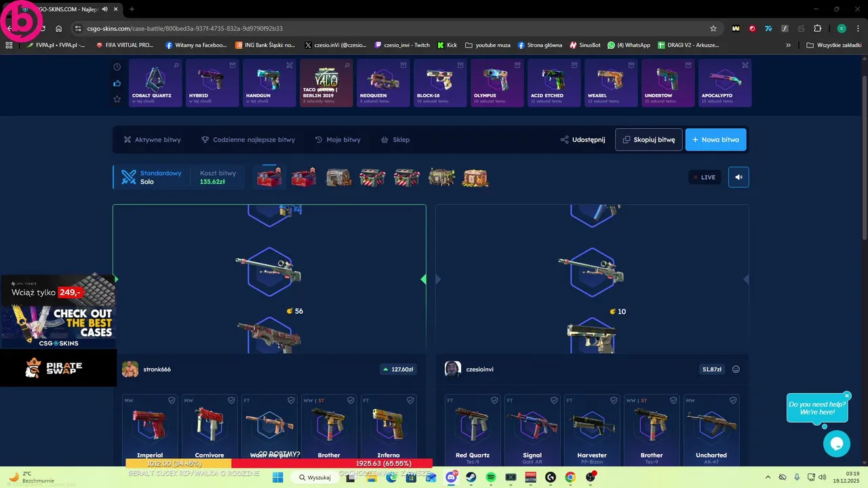Screen dimensions: 868x488
Task: Click shield check icon on Uncharted card
Action: 733,401
